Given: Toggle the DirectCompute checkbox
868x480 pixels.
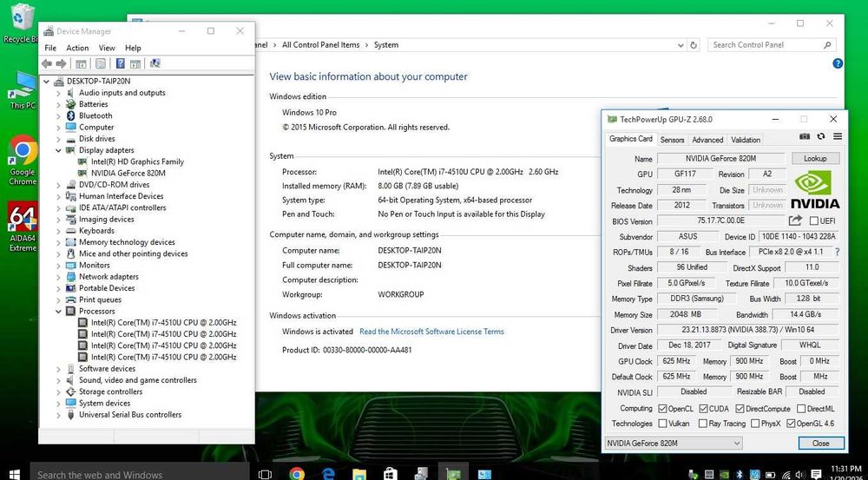Looking at the screenshot, I should [740, 409].
